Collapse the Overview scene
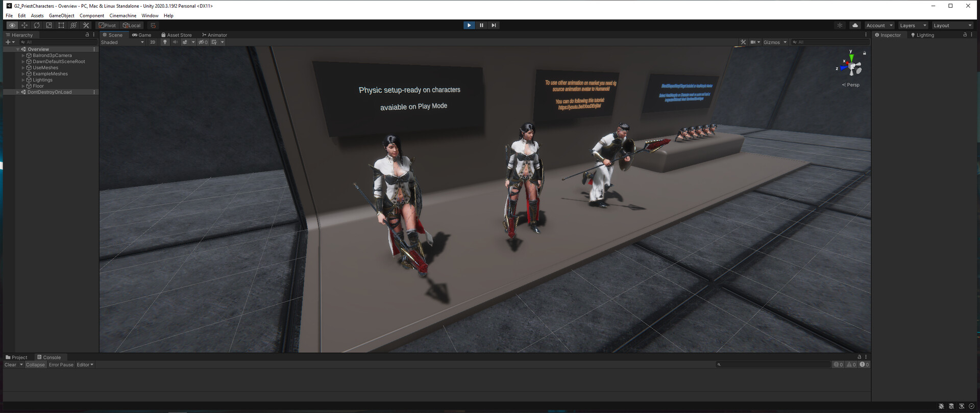This screenshot has height=413, width=980. [18, 49]
